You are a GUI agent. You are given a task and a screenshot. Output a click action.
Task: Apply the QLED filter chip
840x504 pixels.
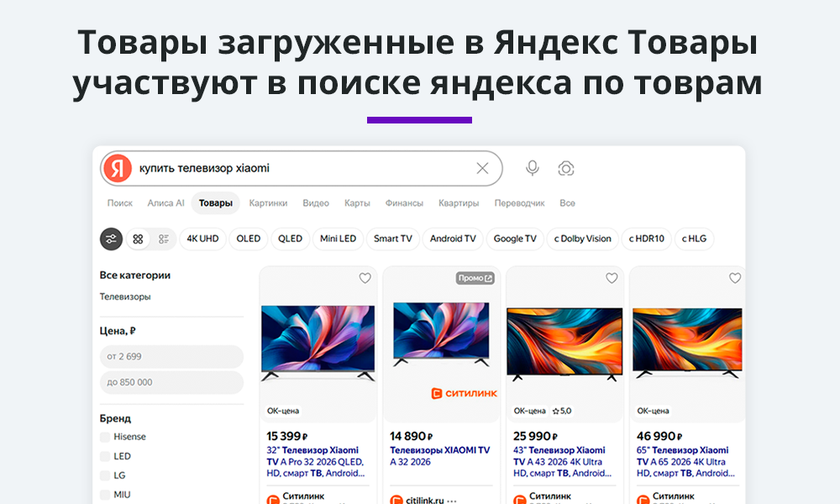tap(290, 239)
